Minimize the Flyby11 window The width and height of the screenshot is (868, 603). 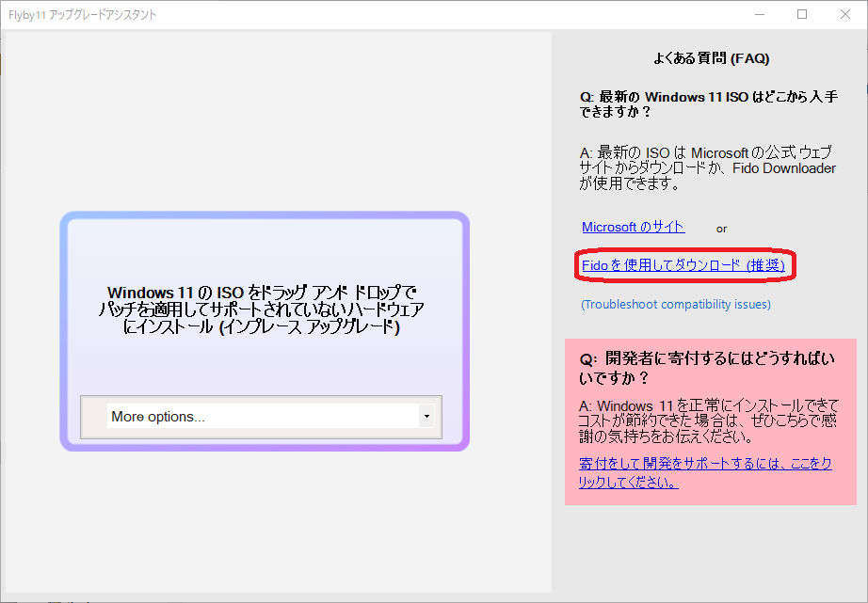coord(760,14)
